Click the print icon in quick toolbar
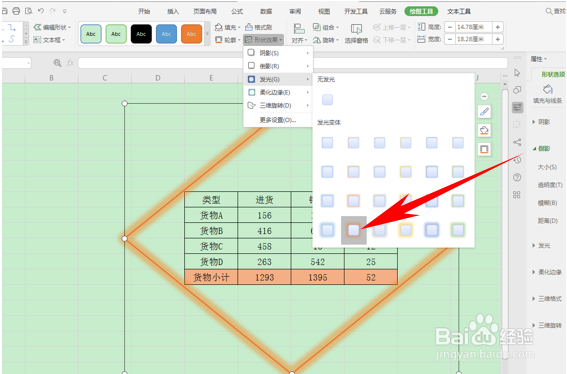 16,11
